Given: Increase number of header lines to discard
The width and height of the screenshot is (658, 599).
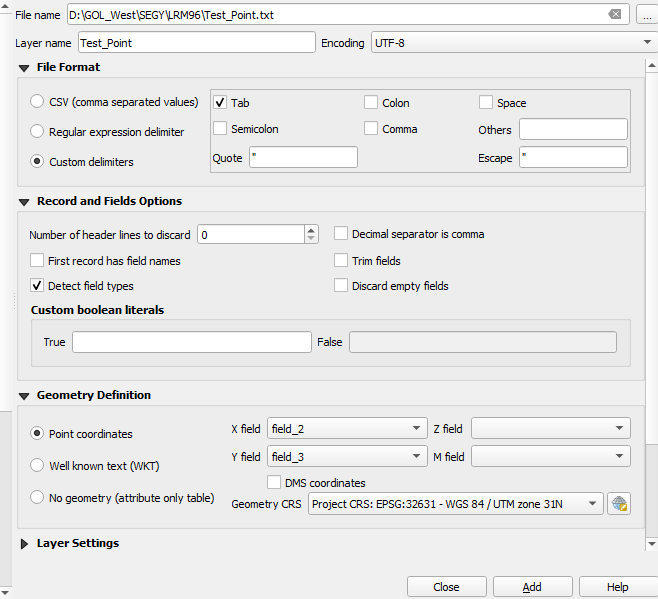Looking at the screenshot, I should pos(311,229).
